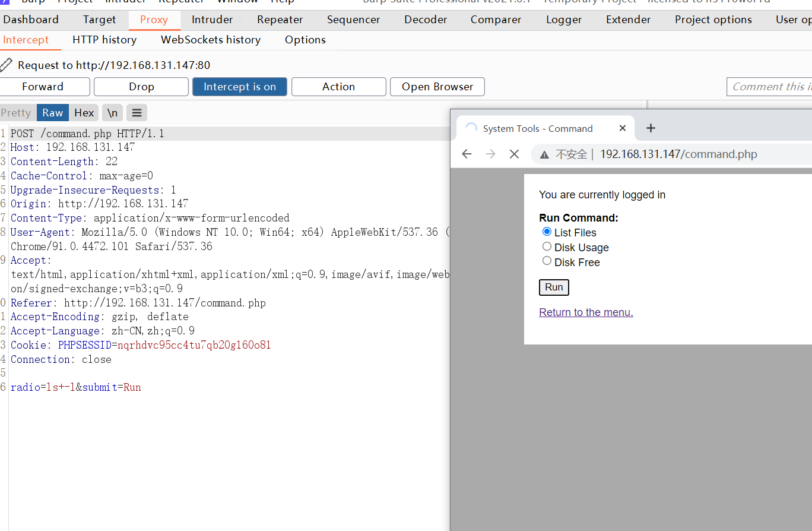
Task: Open the Action dropdown button
Action: 338,87
